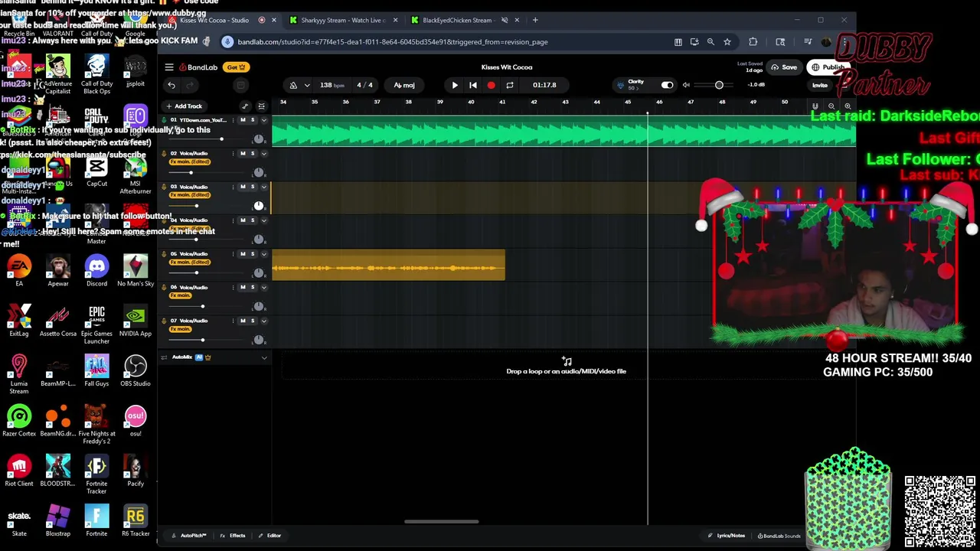
Task: Toggle the snap magnet icon on timeline
Action: 815,106
